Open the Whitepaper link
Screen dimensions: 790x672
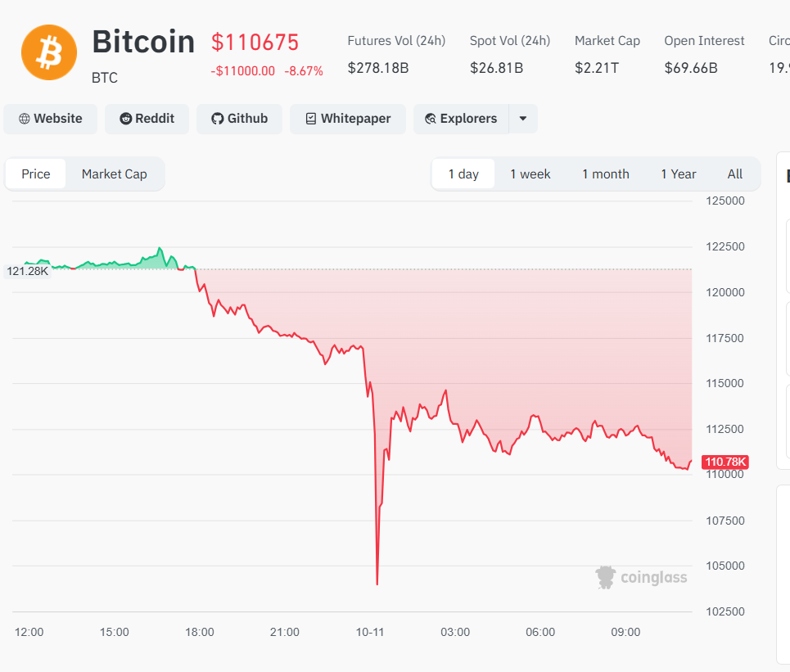[348, 119]
